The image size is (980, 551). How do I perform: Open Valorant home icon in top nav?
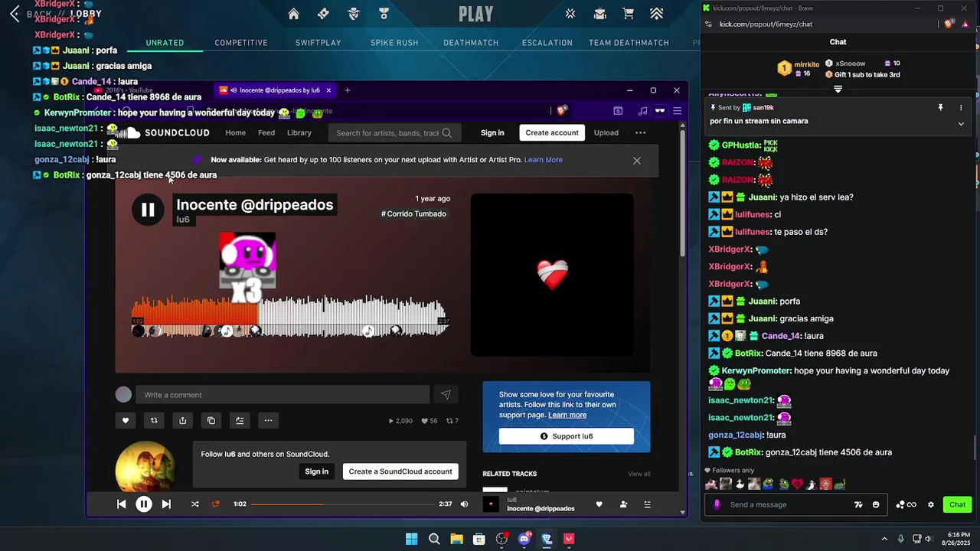coord(293,14)
